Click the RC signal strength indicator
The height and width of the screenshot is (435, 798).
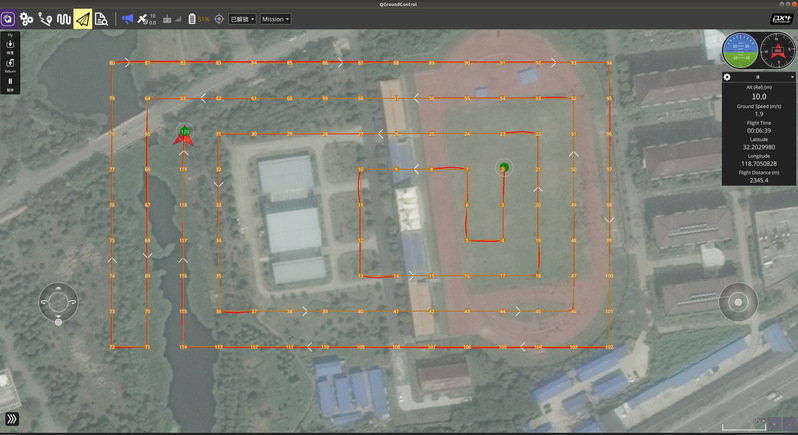pos(167,18)
